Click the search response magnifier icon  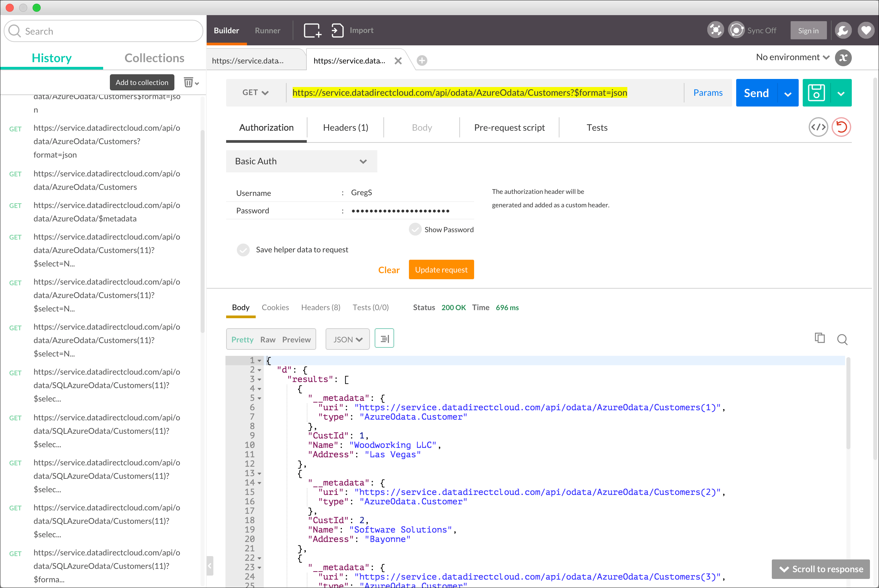pos(842,339)
